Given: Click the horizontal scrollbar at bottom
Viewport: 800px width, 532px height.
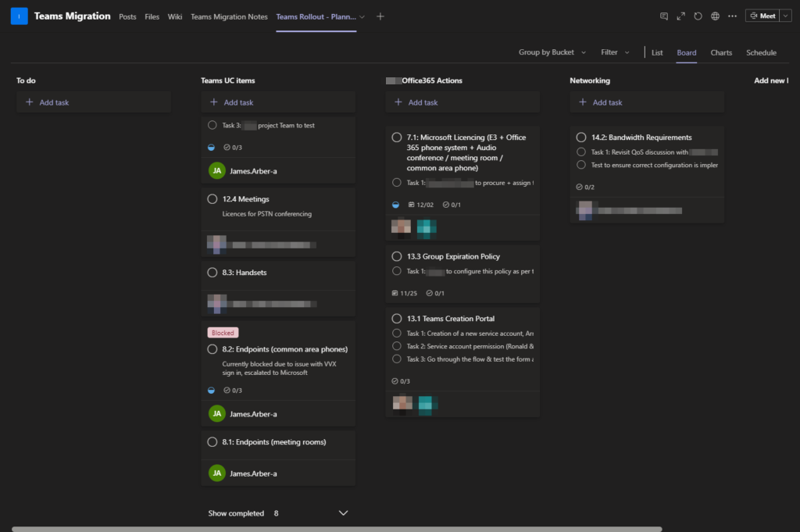Looking at the screenshot, I should point(337,529).
